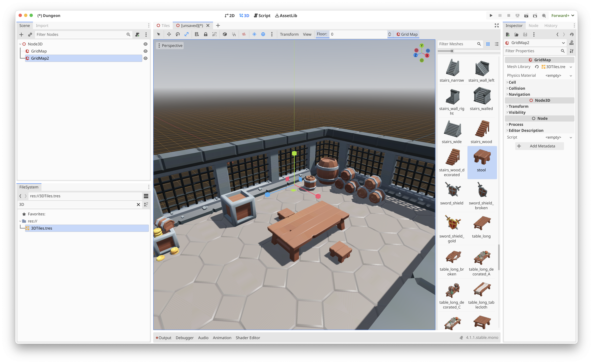Toggle visibility of root Node3D
This screenshot has height=364, width=593.
click(145, 44)
